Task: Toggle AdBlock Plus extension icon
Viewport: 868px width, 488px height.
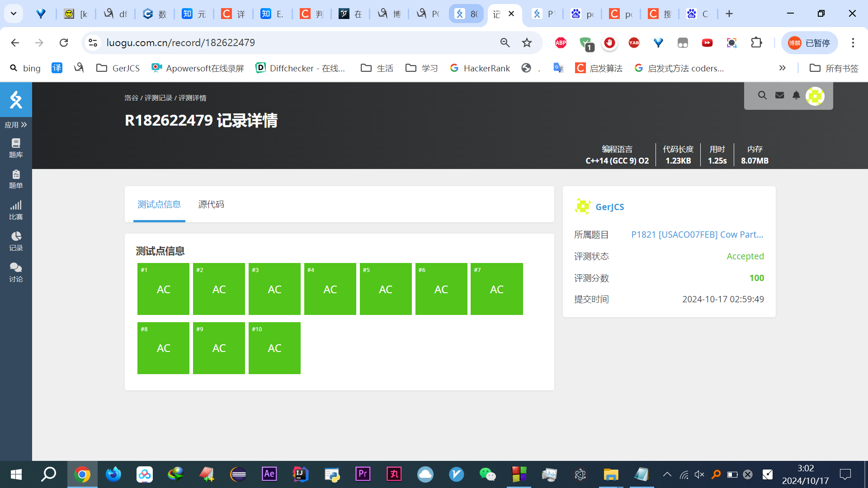Action: tap(561, 42)
